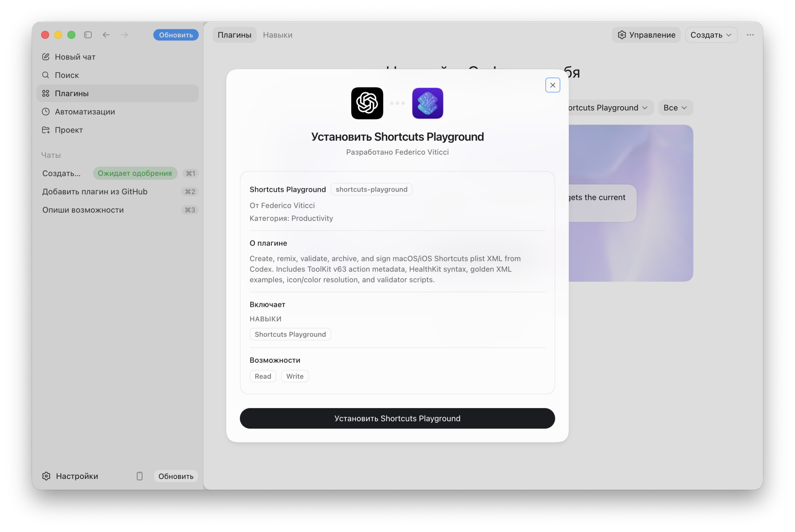Click the shortcuts-playground identifier tag

click(x=371, y=189)
